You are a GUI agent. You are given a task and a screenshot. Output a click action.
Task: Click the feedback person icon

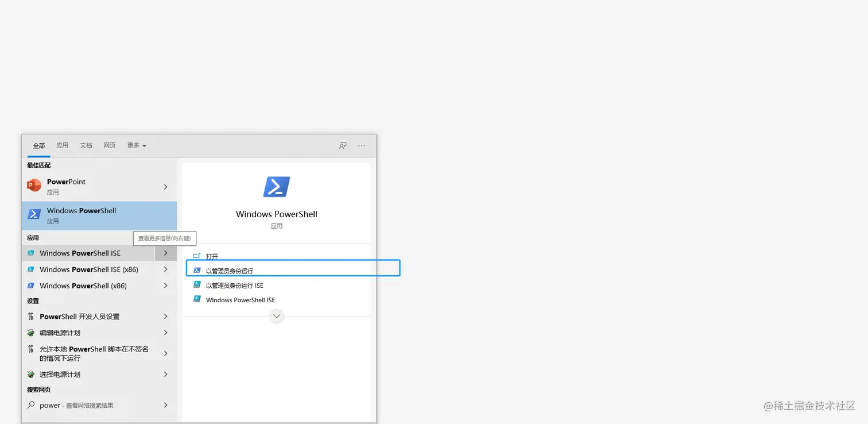tap(343, 145)
